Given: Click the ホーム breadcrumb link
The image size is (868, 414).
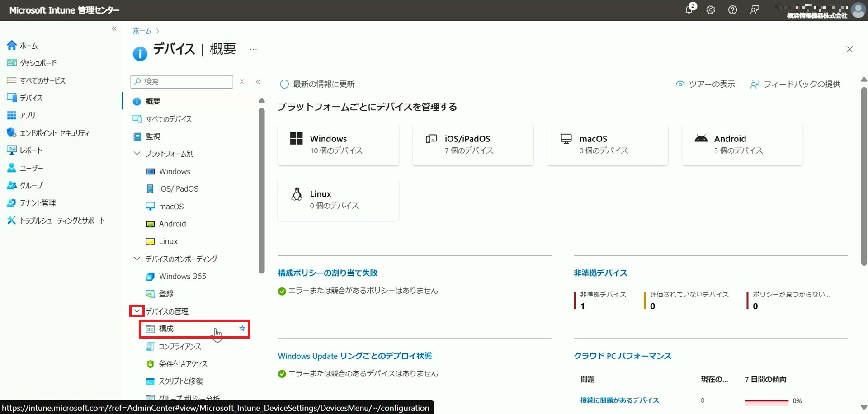Looking at the screenshot, I should click(142, 31).
